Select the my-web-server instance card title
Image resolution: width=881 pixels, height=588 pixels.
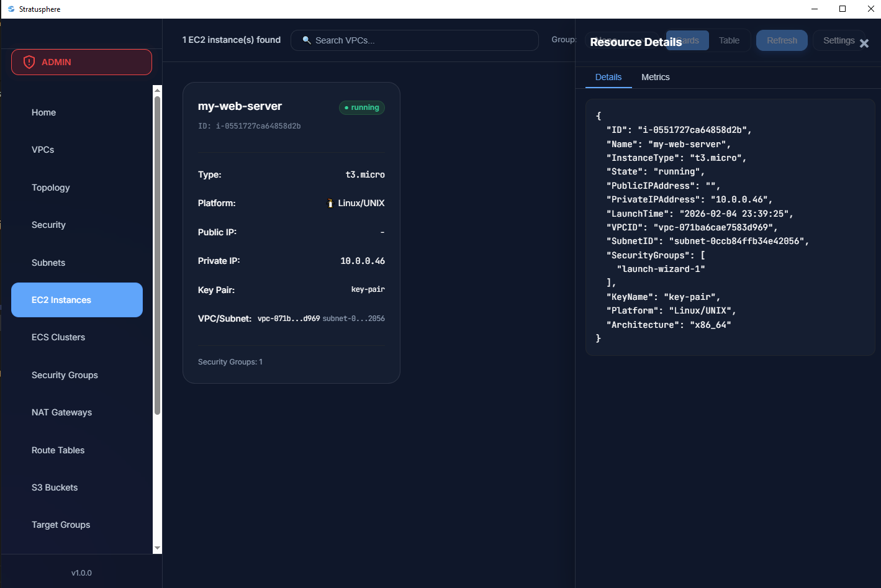coord(240,106)
